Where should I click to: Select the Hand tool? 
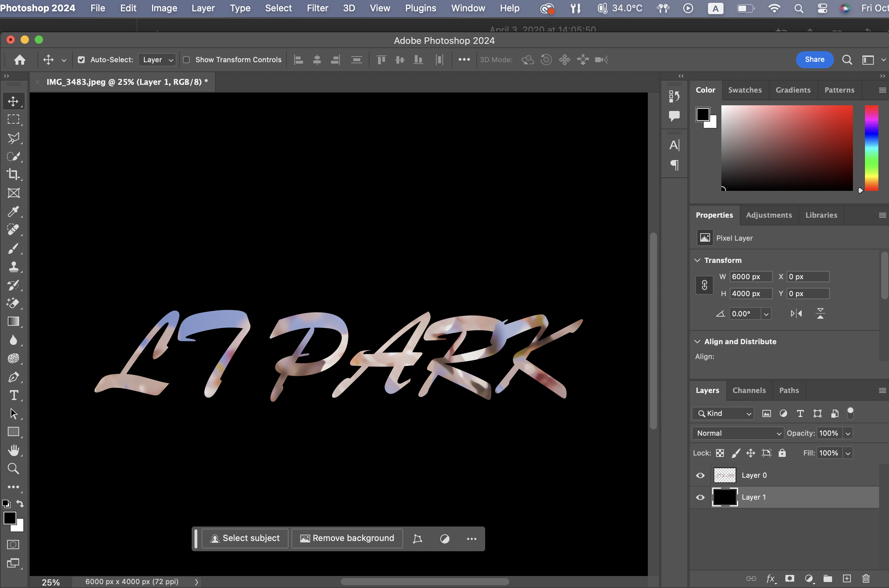pos(13,450)
